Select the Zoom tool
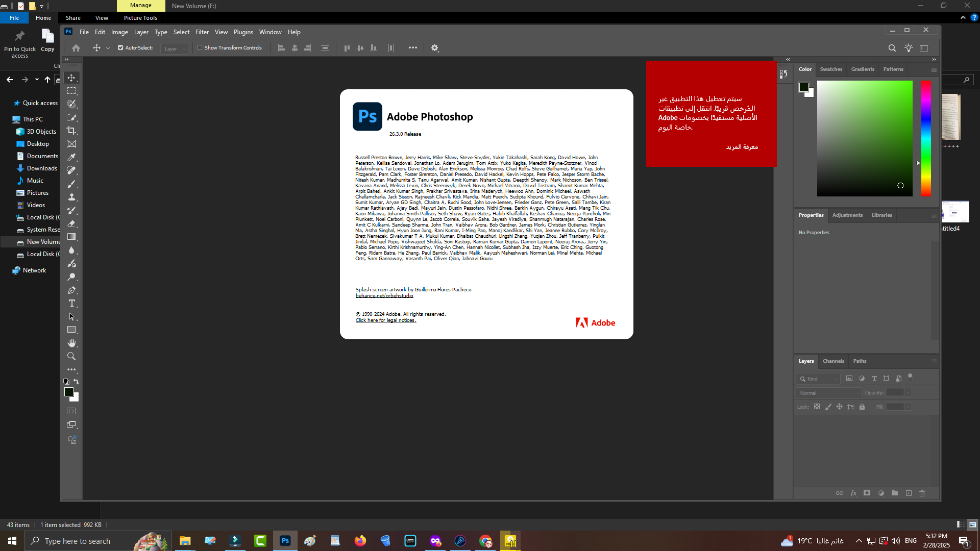Screen dimensions: 980x551 71,356
